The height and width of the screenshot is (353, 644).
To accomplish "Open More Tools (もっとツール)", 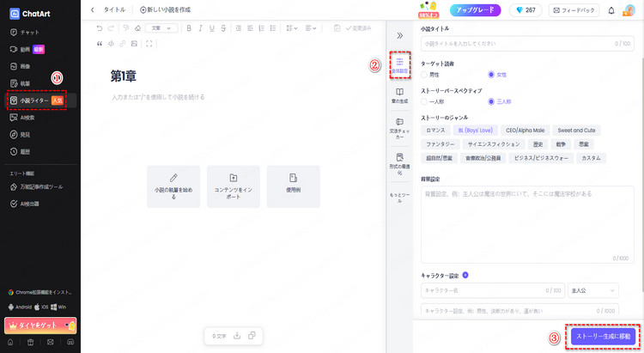I will [x=399, y=198].
